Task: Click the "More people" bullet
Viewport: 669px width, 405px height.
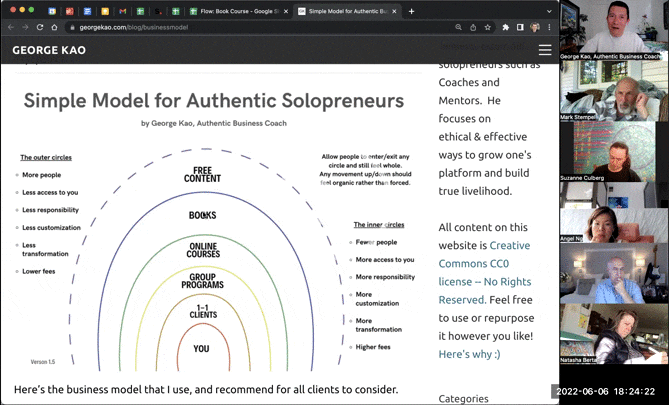Action: pos(41,175)
